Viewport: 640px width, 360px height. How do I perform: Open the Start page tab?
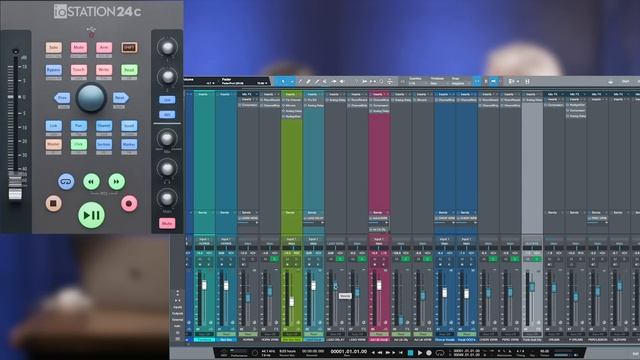(x=625, y=82)
